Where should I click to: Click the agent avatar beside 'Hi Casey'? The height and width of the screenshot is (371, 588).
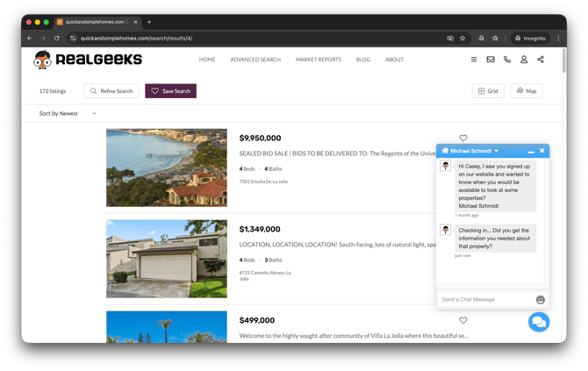446,166
